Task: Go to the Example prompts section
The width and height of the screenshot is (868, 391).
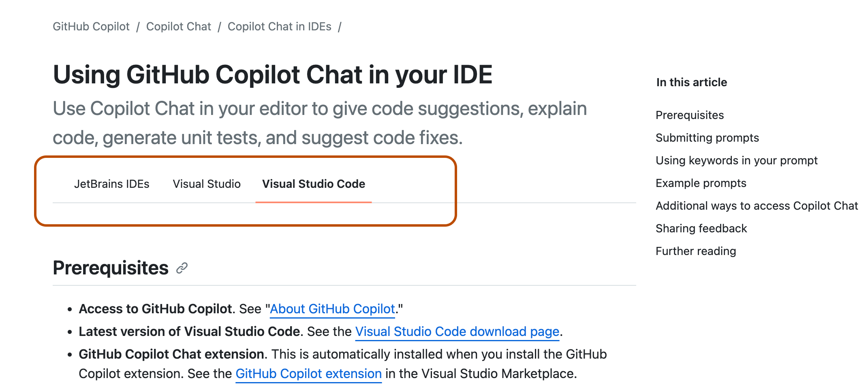Action: (x=701, y=183)
